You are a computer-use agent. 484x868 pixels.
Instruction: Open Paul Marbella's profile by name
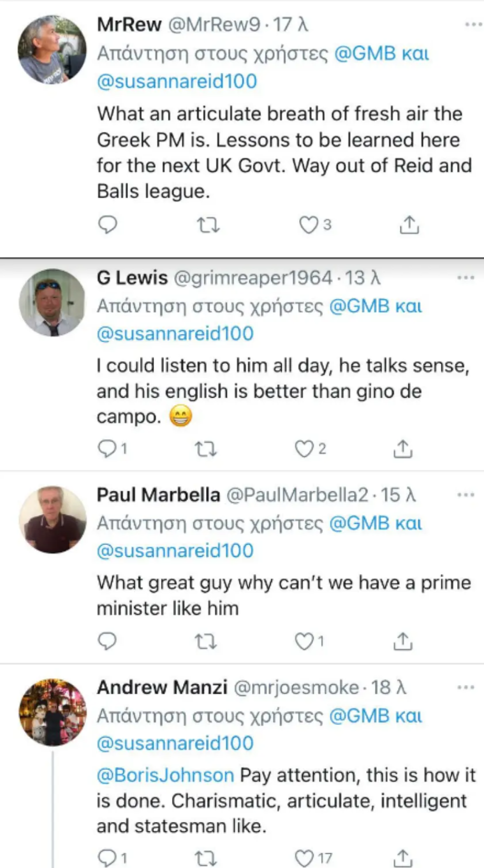click(x=158, y=495)
